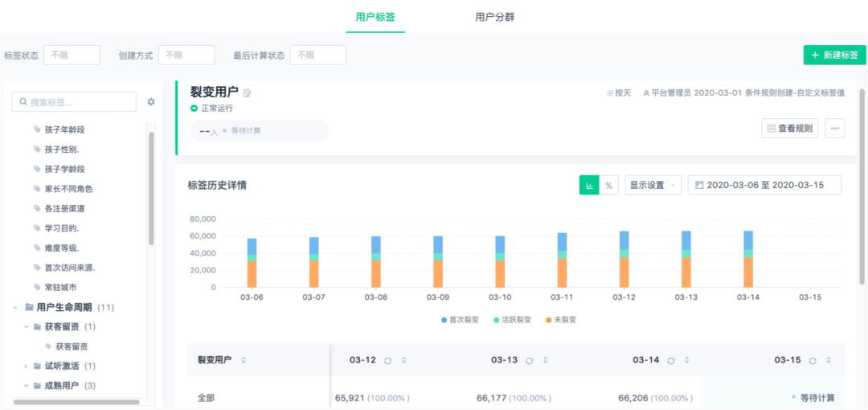Viewport: 868px width, 410px height.
Task: Sort by the 03-12 column
Action: pos(403,360)
